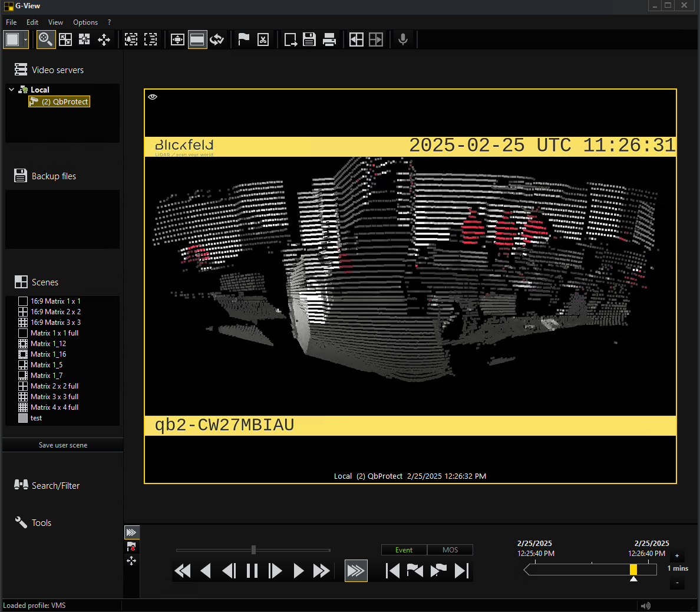Click the save floppy disk toolbar icon
This screenshot has height=612, width=700.
[309, 40]
